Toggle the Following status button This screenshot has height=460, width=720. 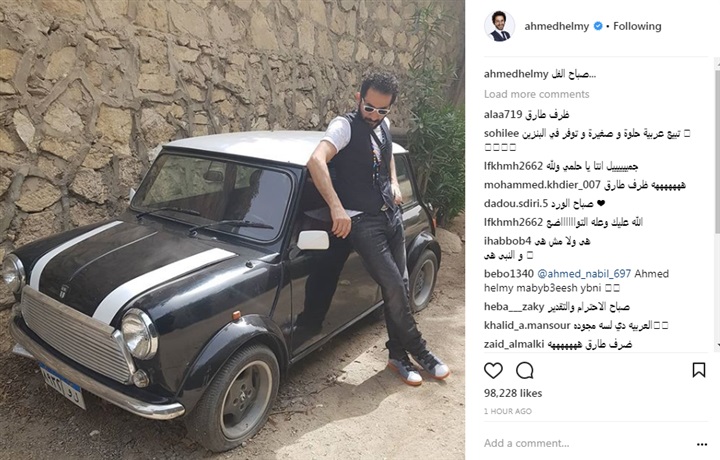coord(637,26)
